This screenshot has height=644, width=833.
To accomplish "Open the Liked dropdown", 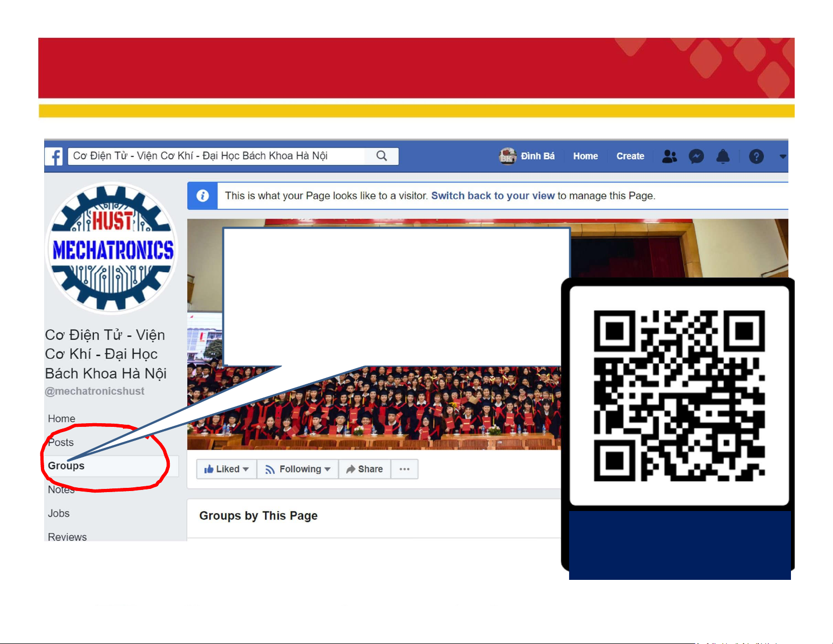I will click(227, 469).
